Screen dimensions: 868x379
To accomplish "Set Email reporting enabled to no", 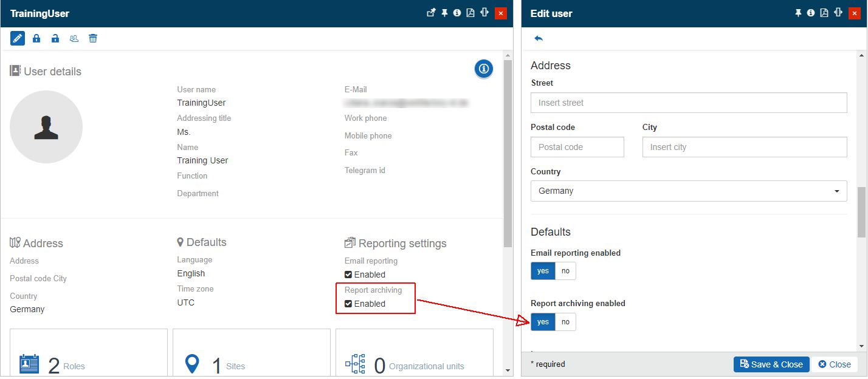I will (565, 271).
